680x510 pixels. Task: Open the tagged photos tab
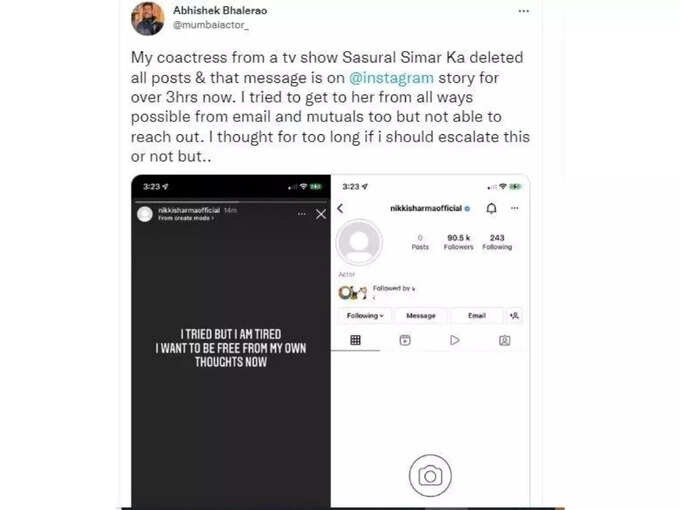(x=504, y=340)
